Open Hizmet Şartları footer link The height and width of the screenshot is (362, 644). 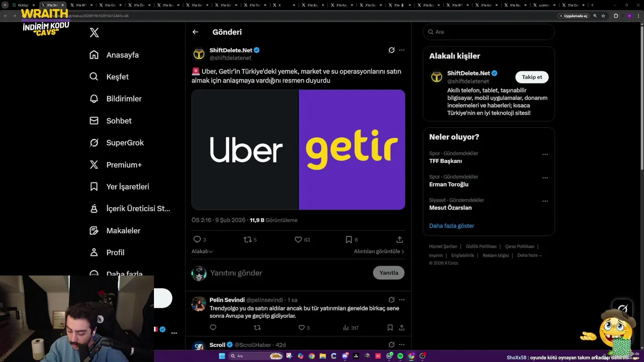(x=443, y=246)
